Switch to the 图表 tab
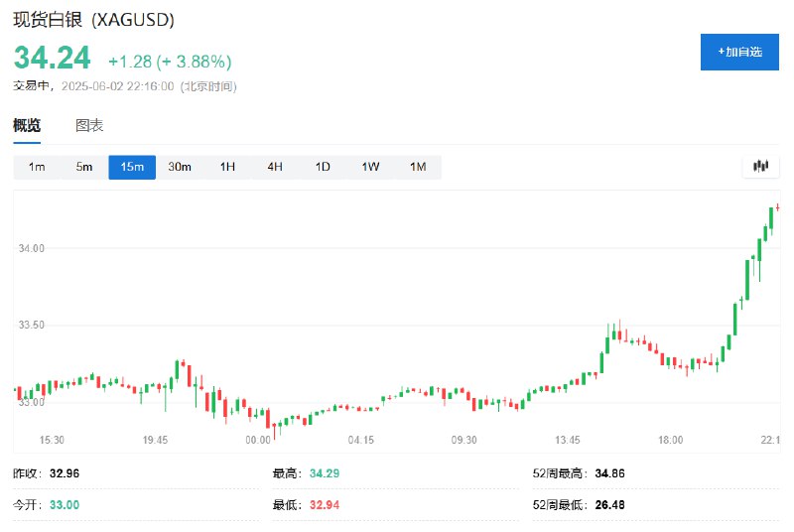 point(89,125)
